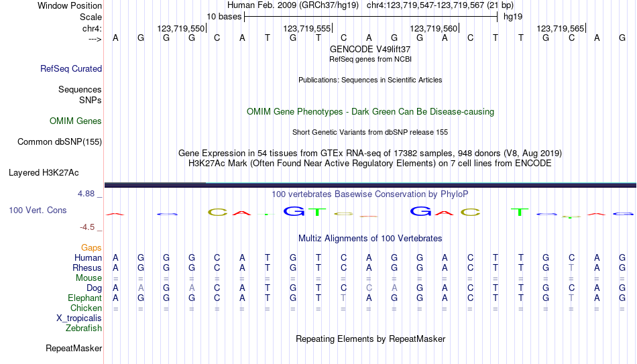Select the Elephant alignment row label

point(85,298)
